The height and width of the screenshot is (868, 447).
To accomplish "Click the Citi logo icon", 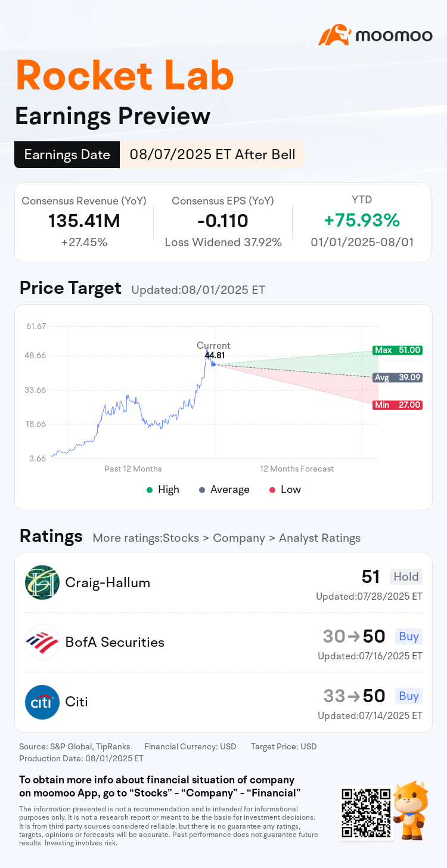I will pos(42,702).
